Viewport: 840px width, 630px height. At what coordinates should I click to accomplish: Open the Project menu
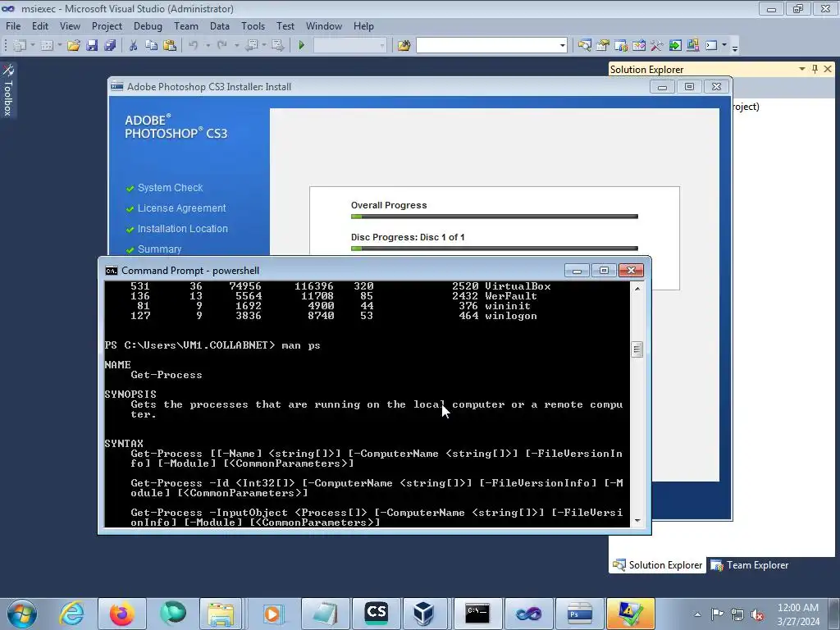(107, 25)
